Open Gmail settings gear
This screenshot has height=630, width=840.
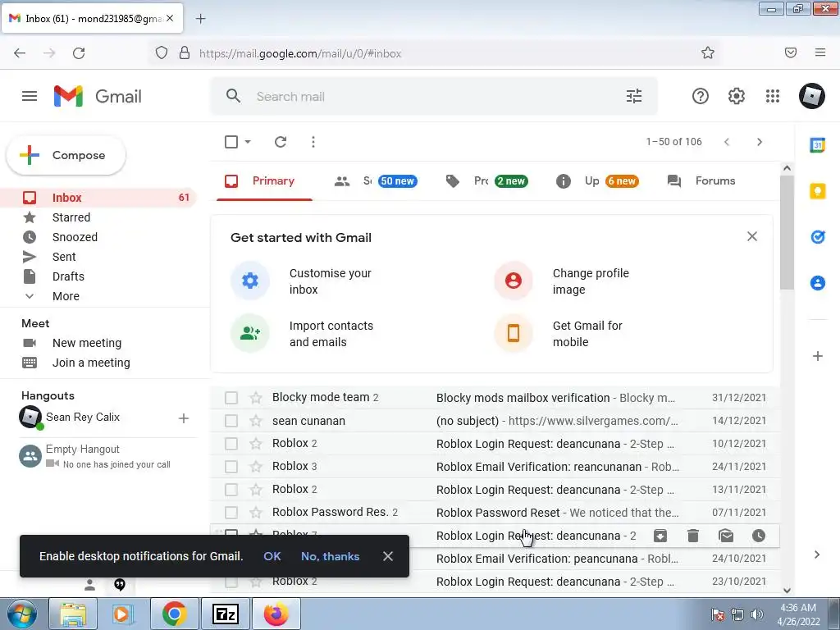(736, 97)
